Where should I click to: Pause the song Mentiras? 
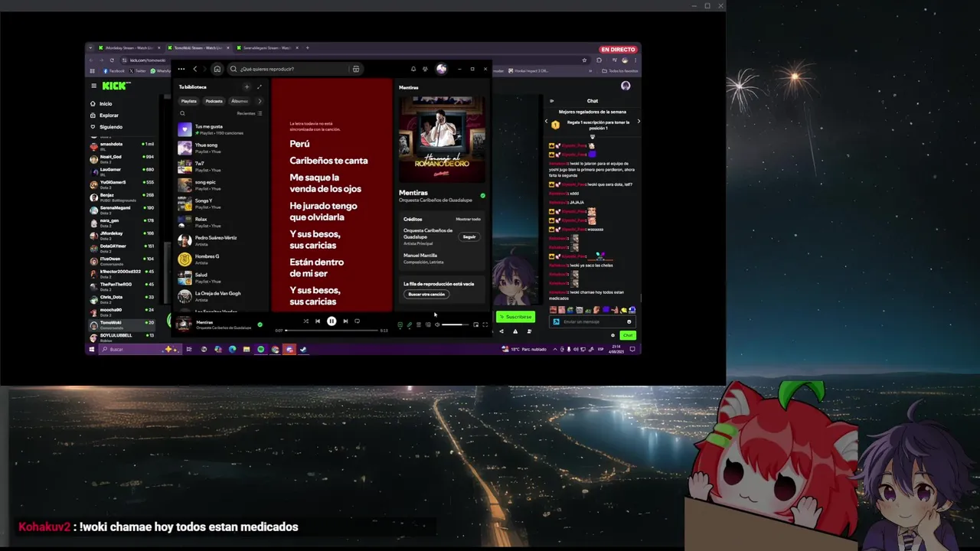tap(332, 321)
